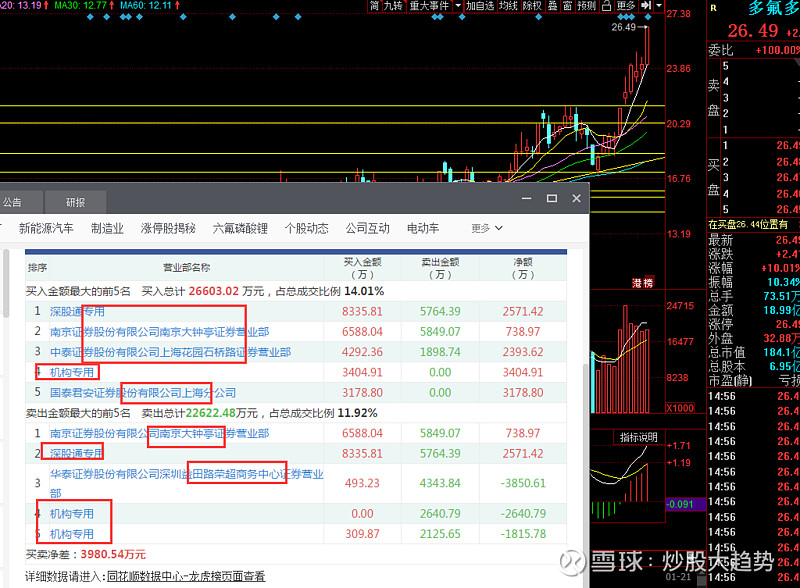The height and width of the screenshot is (588, 800).
Task: Open 南京证券 link in the sell top-5 list
Action: [159, 433]
